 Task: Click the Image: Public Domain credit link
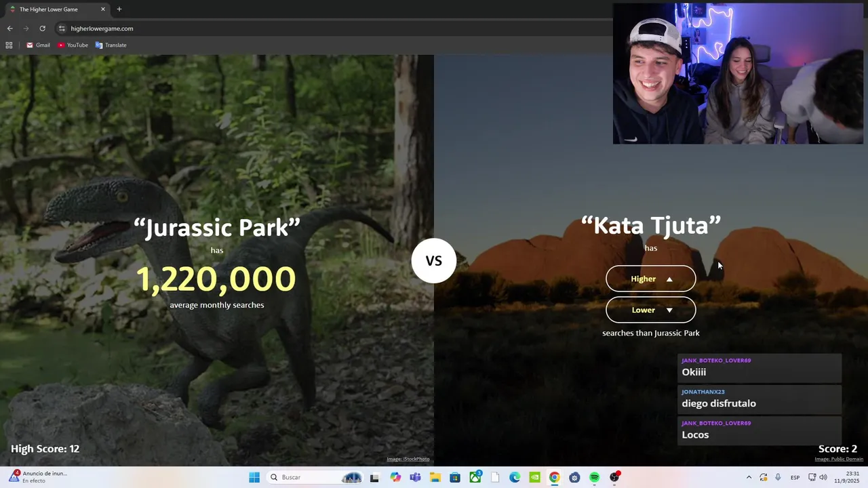tap(839, 459)
